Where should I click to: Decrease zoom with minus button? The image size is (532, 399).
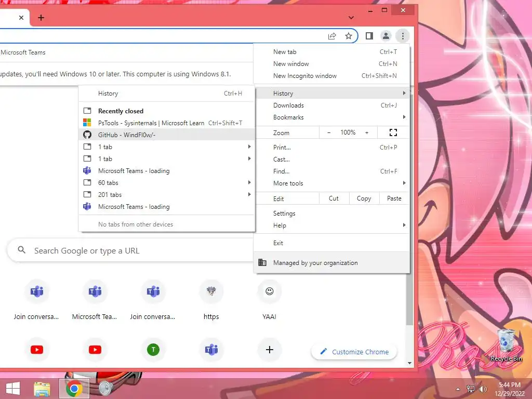click(x=329, y=132)
